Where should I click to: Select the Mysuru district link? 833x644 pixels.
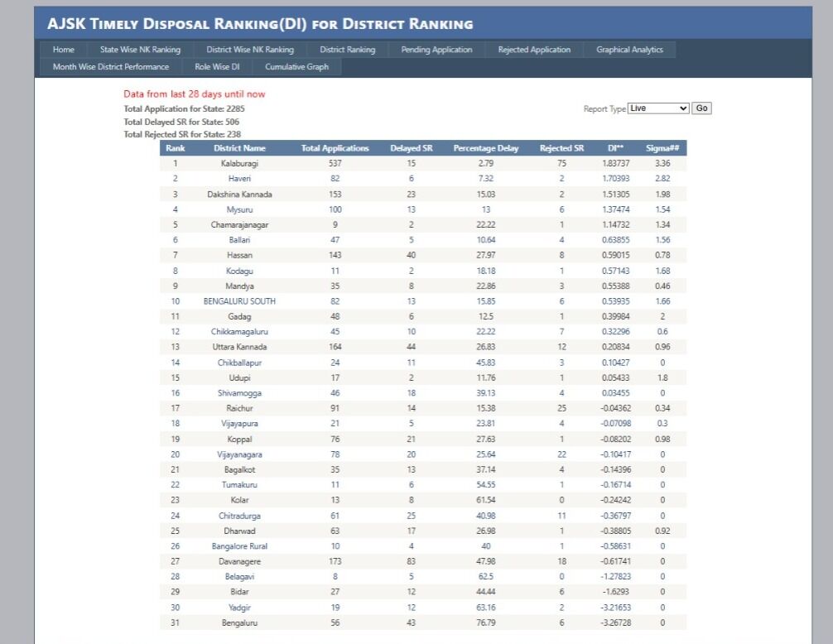click(239, 209)
